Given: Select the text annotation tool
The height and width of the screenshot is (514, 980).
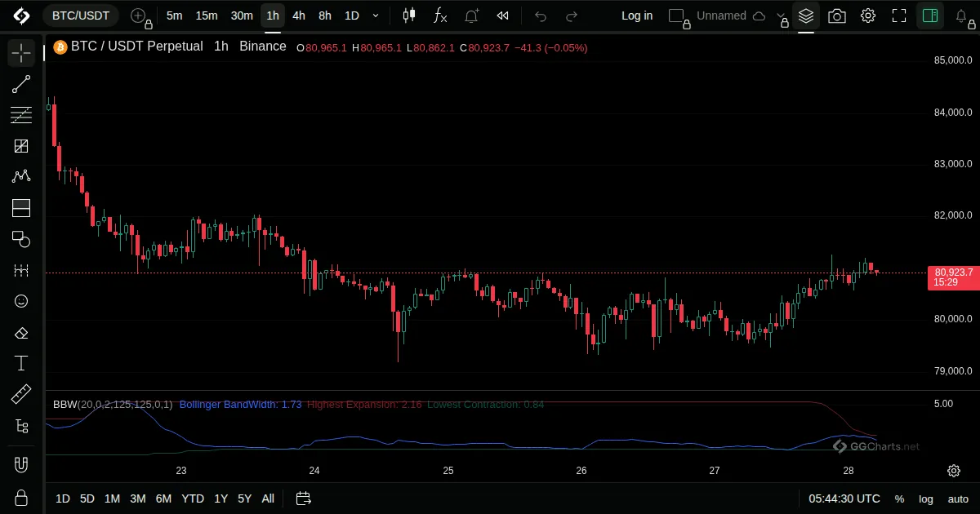Looking at the screenshot, I should (x=21, y=363).
